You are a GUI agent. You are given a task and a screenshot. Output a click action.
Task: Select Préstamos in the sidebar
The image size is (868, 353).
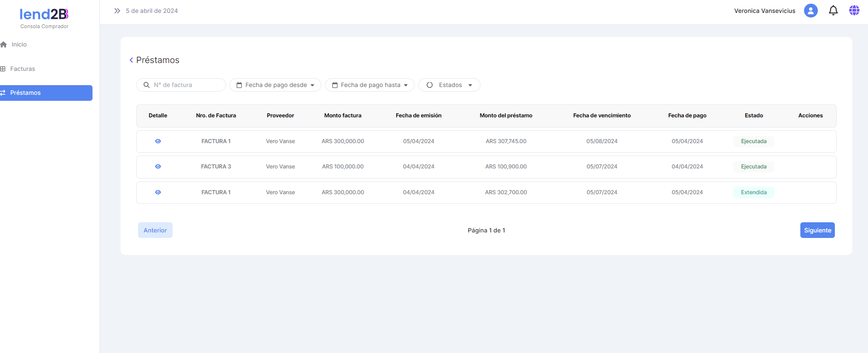tap(25, 93)
